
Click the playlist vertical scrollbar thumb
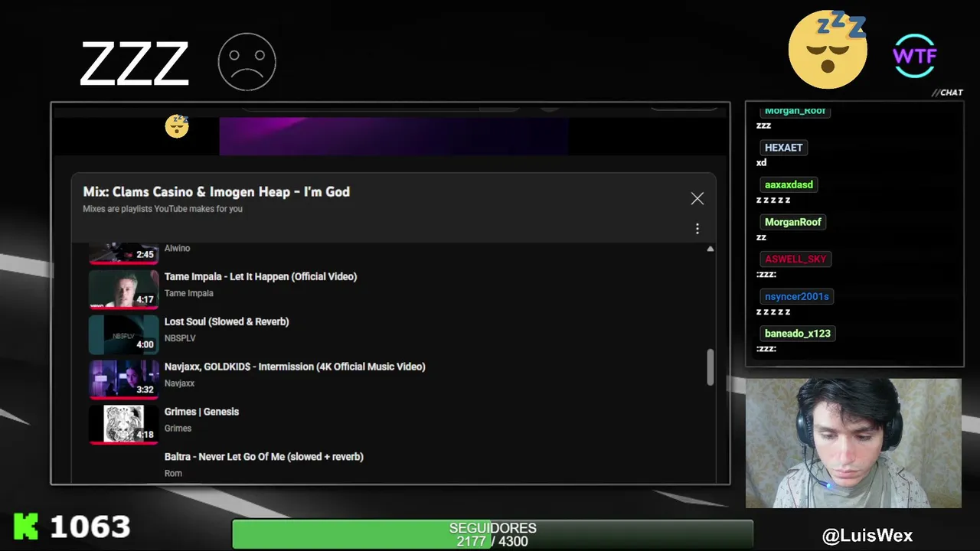[x=710, y=367]
